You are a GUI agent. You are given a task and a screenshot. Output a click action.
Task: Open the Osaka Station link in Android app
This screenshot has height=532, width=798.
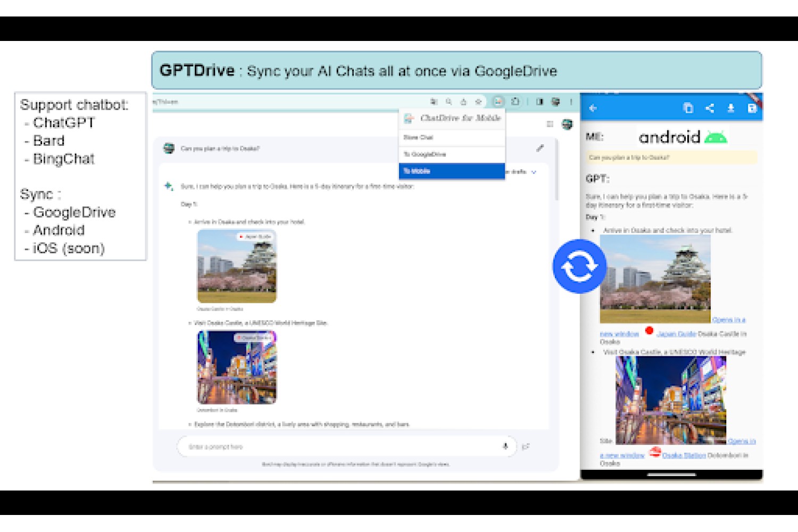click(x=684, y=455)
